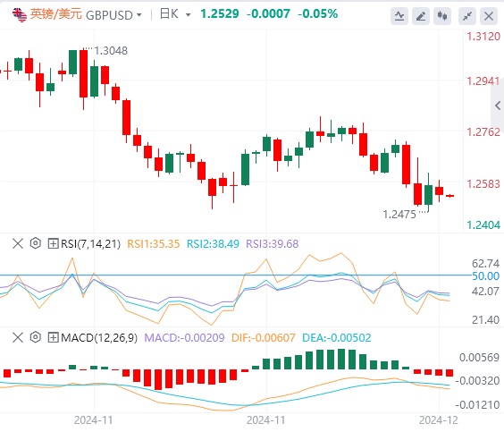The height and width of the screenshot is (432, 504).
Task: Click the UK-US currency flag icon
Action: coord(20,15)
